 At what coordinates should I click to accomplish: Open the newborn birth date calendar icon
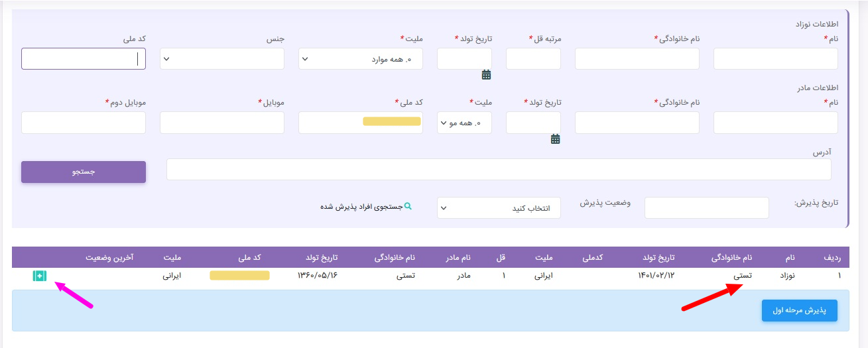pos(486,75)
